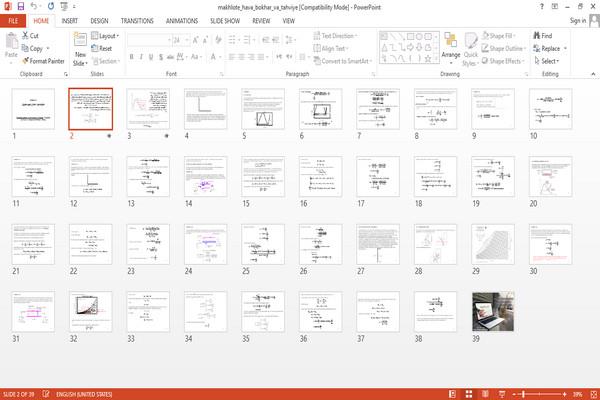Open Shape Outline options
The height and width of the screenshot is (400, 600).
pyautogui.click(x=504, y=48)
